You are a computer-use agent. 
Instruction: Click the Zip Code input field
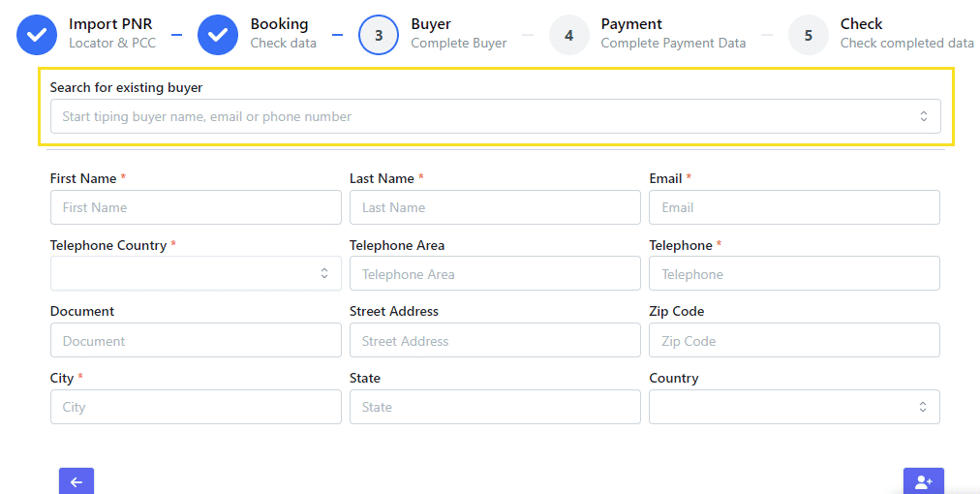pos(794,341)
